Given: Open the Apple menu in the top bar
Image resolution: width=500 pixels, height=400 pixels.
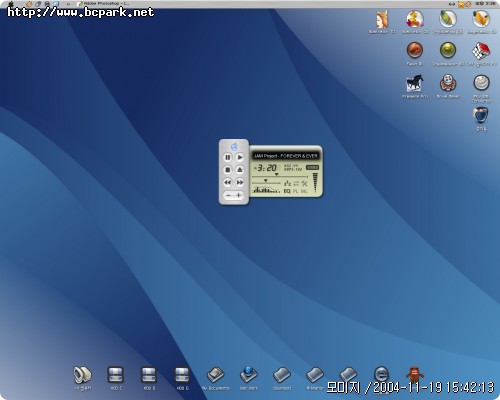Looking at the screenshot, I should pyautogui.click(x=11, y=4).
